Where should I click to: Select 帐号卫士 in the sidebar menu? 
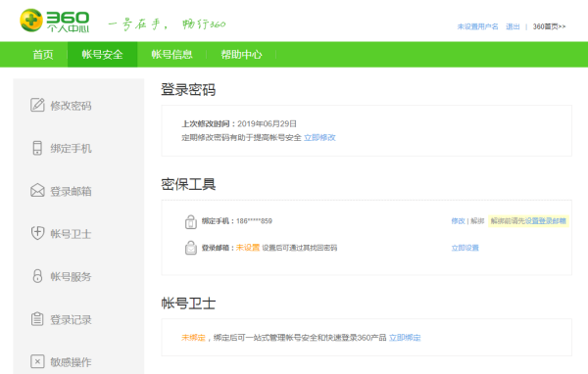(71, 234)
